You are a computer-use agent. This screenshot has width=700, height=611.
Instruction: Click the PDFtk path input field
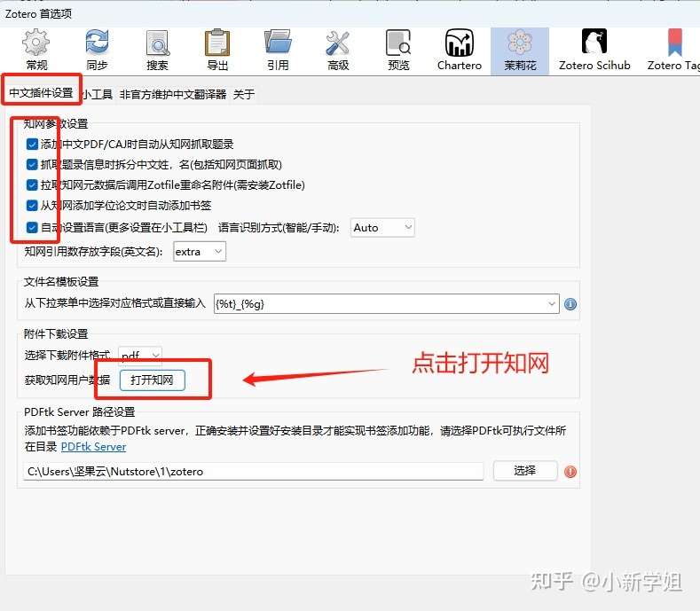click(253, 471)
